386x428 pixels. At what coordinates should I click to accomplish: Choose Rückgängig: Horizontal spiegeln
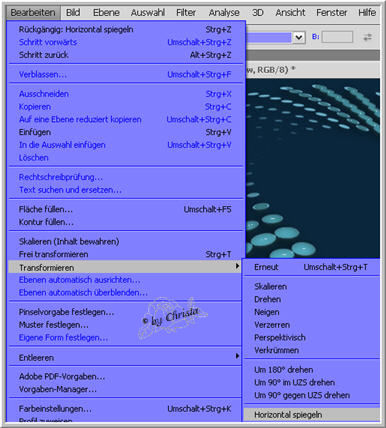click(x=125, y=29)
